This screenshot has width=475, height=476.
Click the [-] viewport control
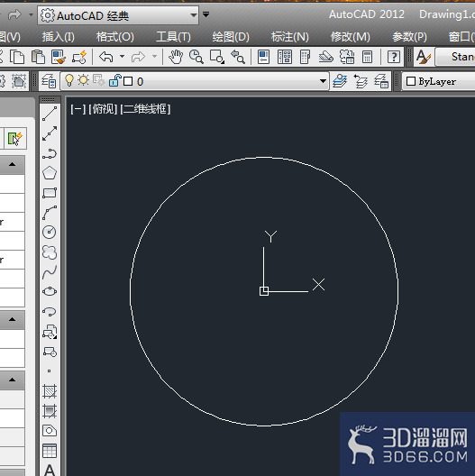78,109
